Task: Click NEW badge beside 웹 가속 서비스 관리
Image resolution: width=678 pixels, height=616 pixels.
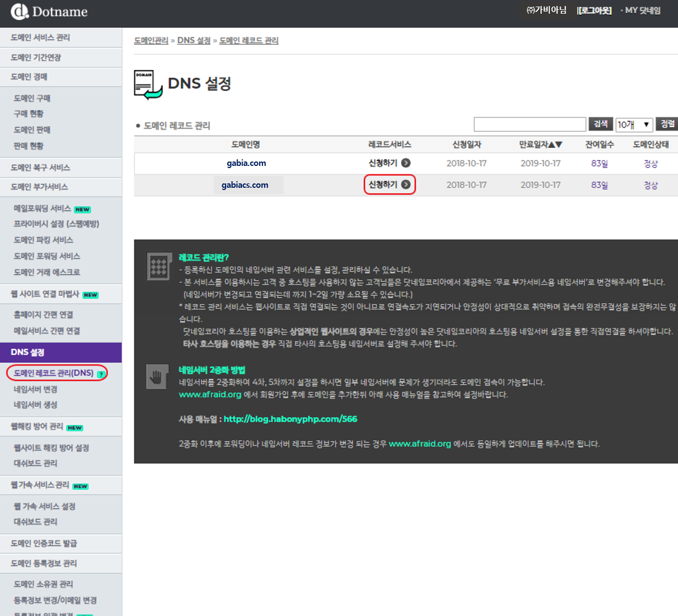Action: (x=81, y=486)
